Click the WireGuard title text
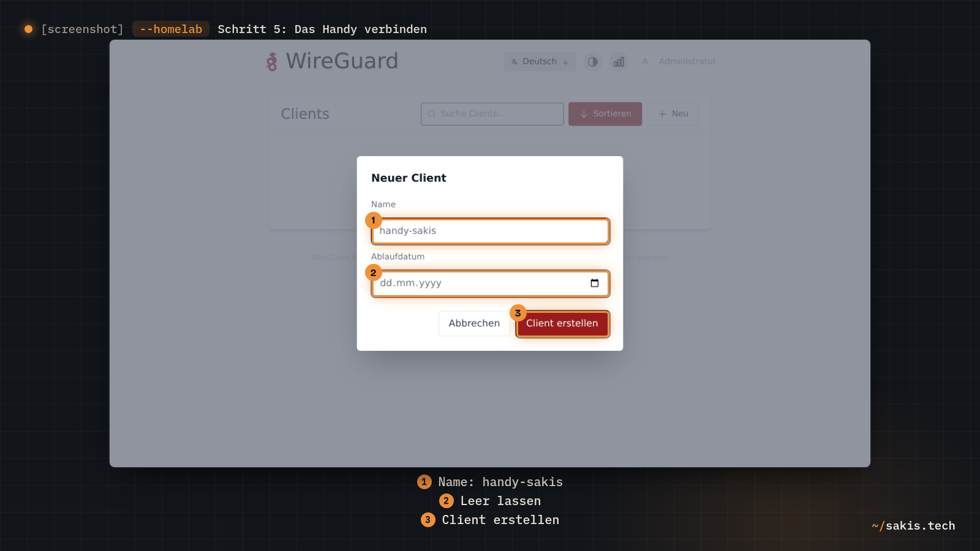The height and width of the screenshot is (551, 980). coord(342,61)
